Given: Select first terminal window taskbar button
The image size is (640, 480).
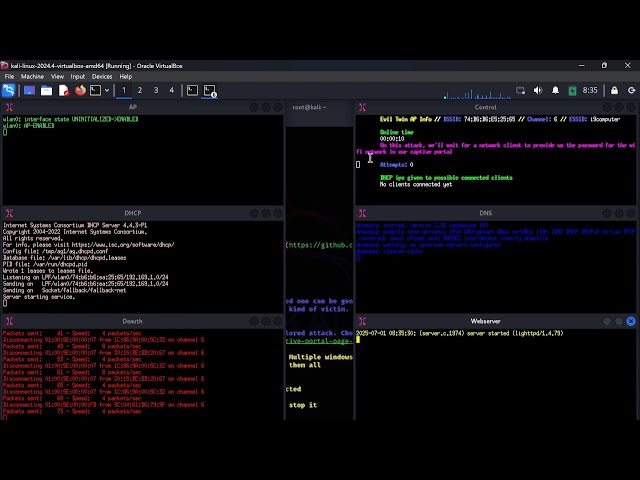Looking at the screenshot, I should coord(192,90).
